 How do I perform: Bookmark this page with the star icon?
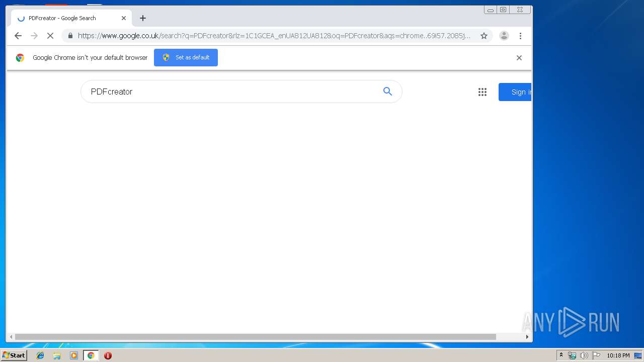tap(484, 36)
